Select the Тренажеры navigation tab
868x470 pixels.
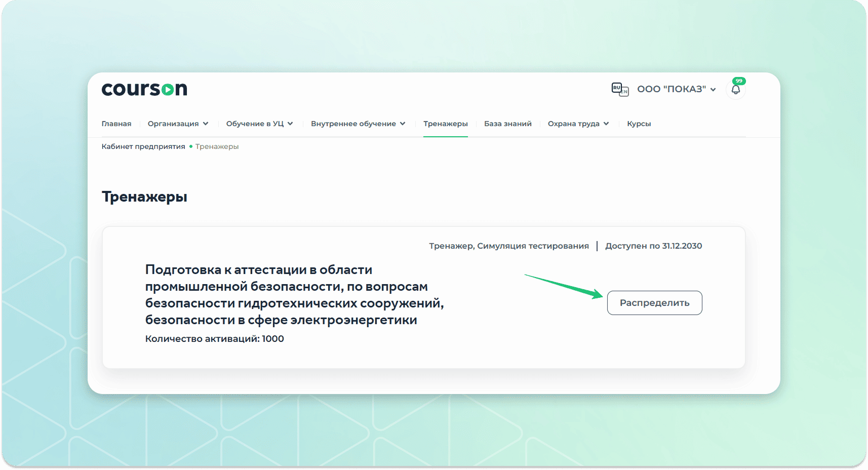coord(445,124)
